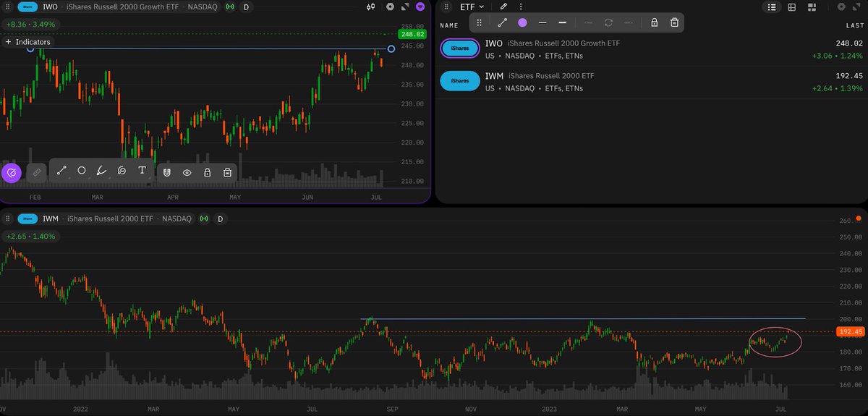
Task: Select the Text annotation tool
Action: click(x=142, y=171)
